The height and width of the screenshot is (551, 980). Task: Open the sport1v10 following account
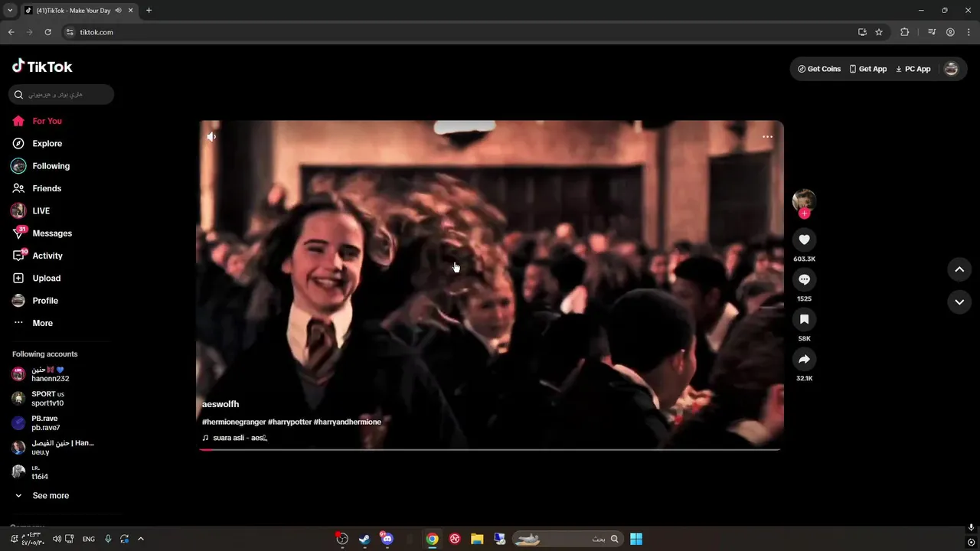point(47,399)
